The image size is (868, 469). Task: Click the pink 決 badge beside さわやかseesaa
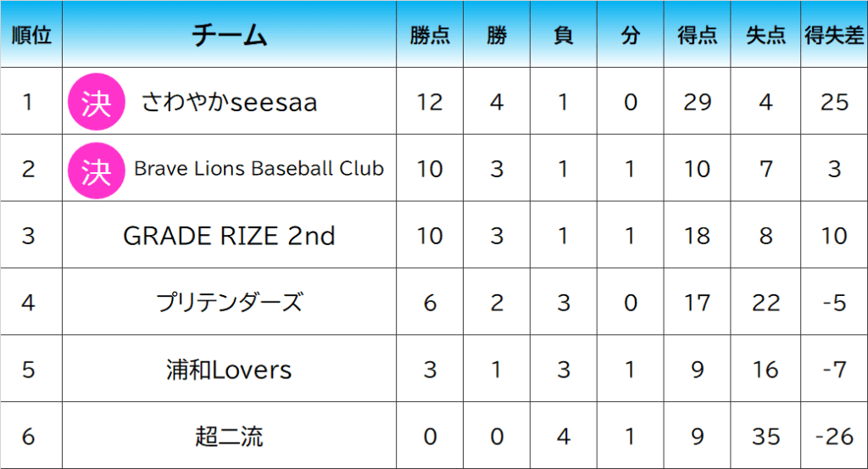pos(97,102)
